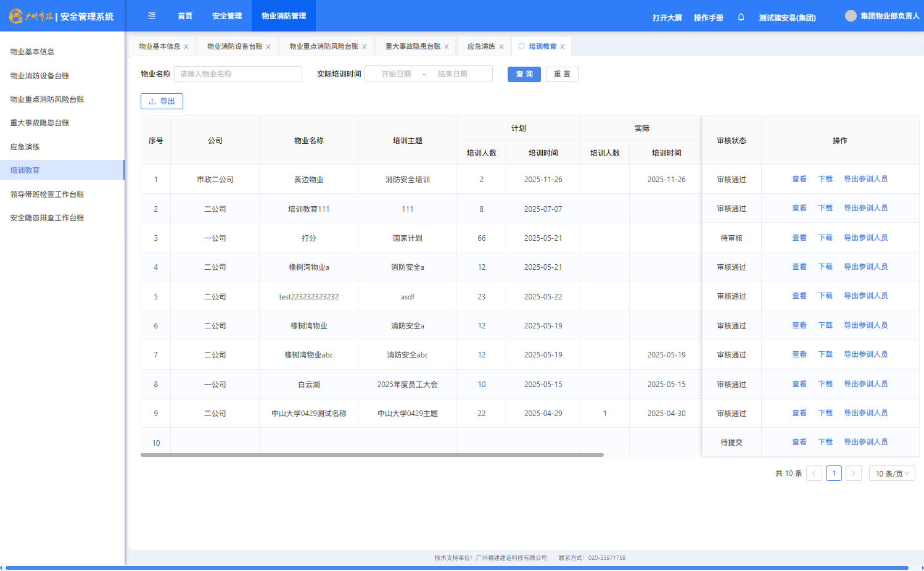Open the 开始日期 date picker

(x=396, y=74)
